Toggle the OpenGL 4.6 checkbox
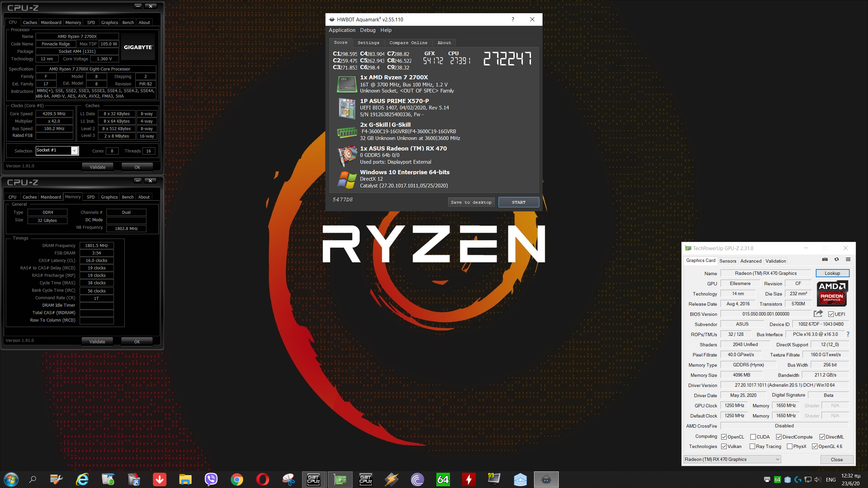Viewport: 868px width, 488px height. 815,446
